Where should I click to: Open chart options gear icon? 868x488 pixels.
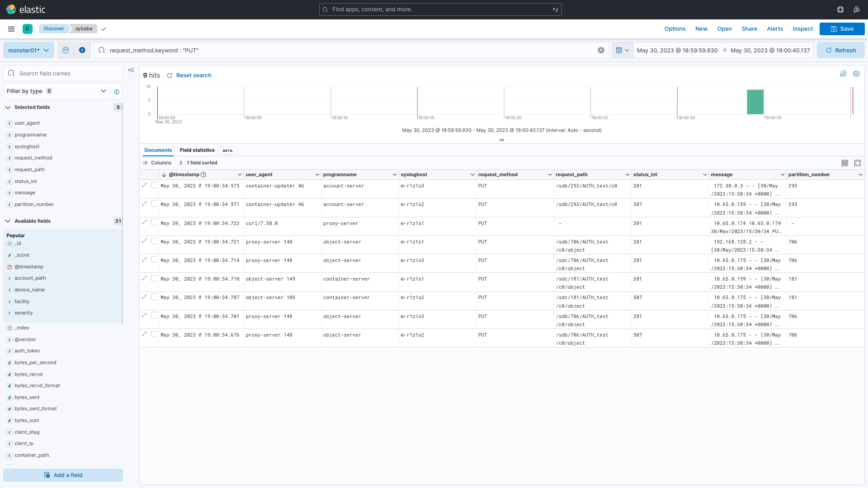[856, 74]
